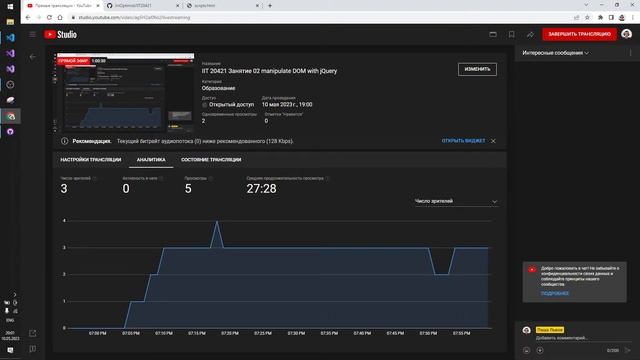This screenshot has width=640, height=360.
Task: Send the chat message with arrow icon
Action: click(628, 351)
